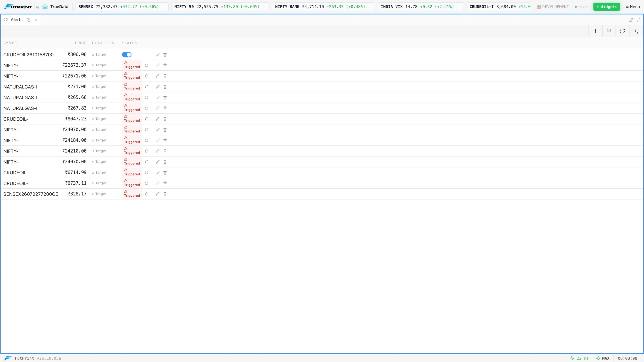The width and height of the screenshot is (644, 362).
Task: Click the Saved status indicator
Action: pos(581,7)
